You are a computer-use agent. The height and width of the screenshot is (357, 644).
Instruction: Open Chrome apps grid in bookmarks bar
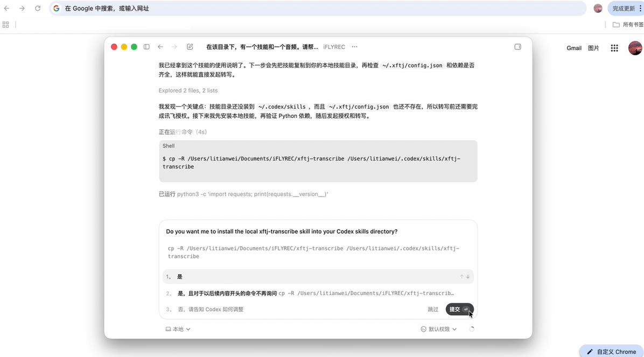(x=6, y=25)
